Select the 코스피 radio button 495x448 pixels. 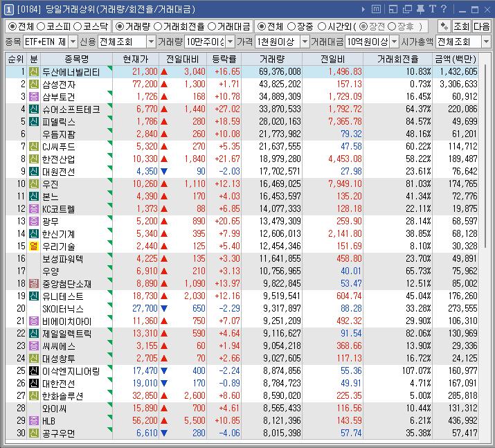coord(41,26)
